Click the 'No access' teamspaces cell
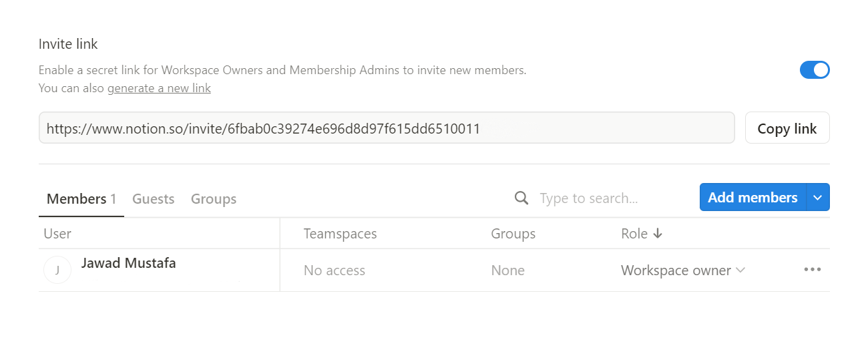This screenshot has width=868, height=360. click(334, 271)
